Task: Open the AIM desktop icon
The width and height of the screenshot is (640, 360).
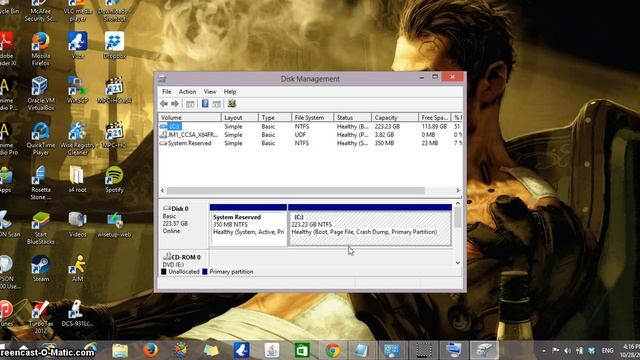Action: click(x=78, y=269)
